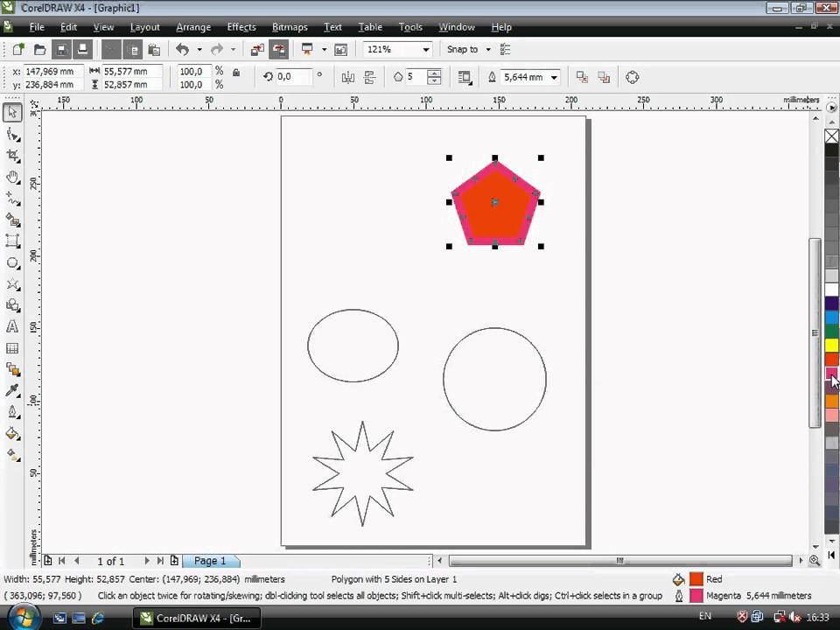Image resolution: width=840 pixels, height=630 pixels.
Task: Click the Export icon
Action: (x=279, y=50)
